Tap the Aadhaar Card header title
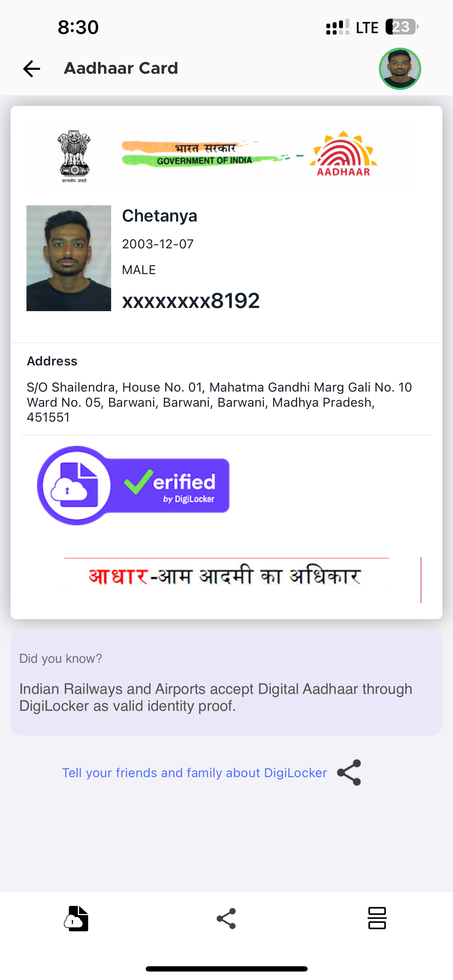The width and height of the screenshot is (453, 980). tap(121, 68)
